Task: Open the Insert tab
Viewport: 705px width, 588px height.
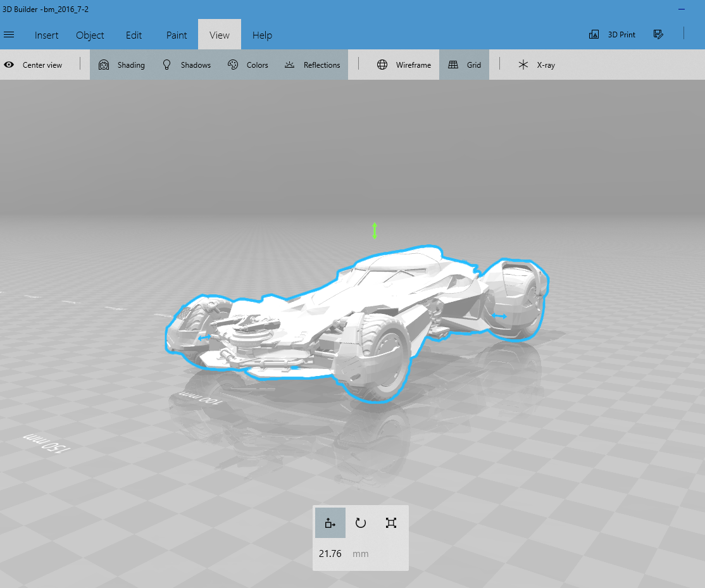Action: [46, 35]
